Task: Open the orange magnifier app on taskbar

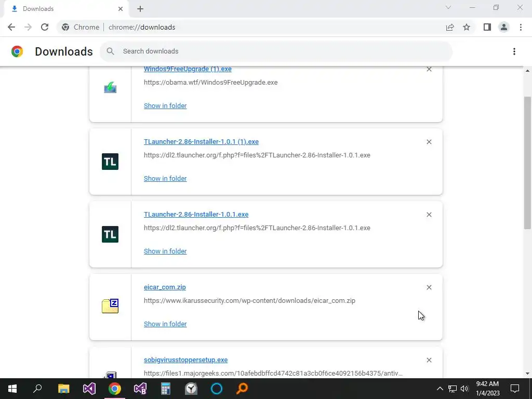Action: click(242, 389)
